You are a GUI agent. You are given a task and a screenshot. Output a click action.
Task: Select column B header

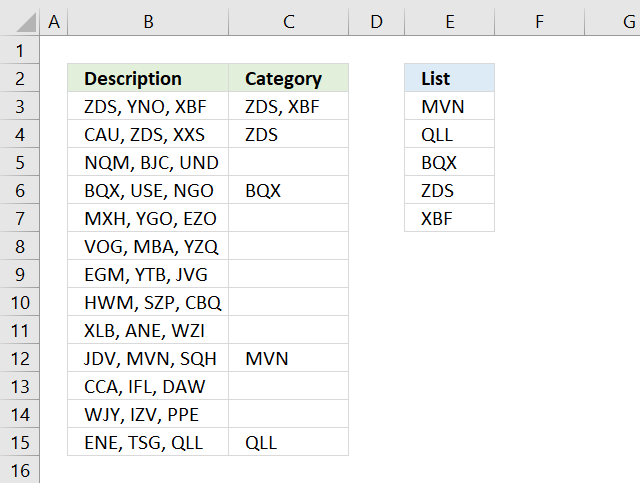(x=148, y=21)
